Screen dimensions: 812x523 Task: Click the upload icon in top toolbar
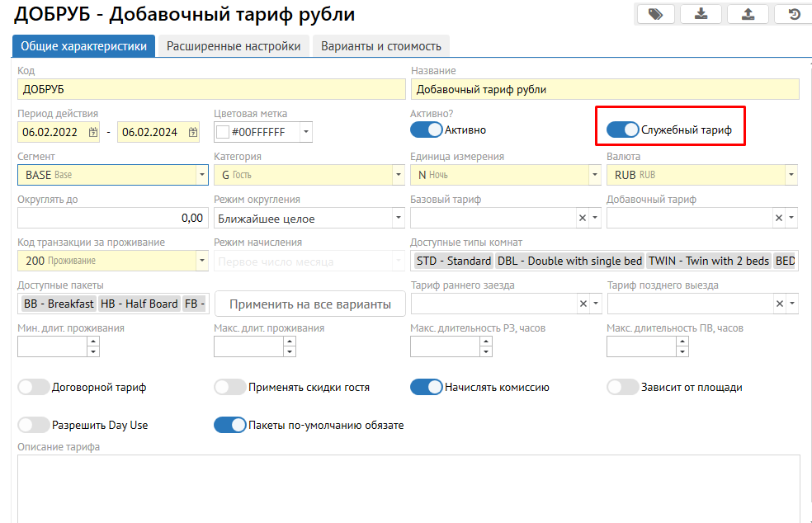coord(748,14)
